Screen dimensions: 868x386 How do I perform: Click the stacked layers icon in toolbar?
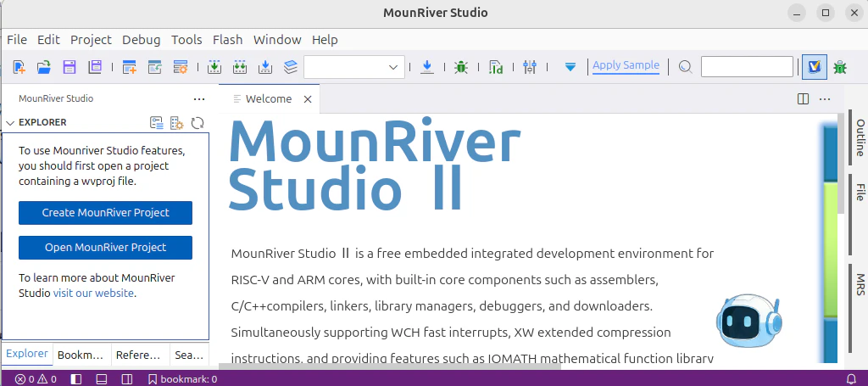pos(291,67)
